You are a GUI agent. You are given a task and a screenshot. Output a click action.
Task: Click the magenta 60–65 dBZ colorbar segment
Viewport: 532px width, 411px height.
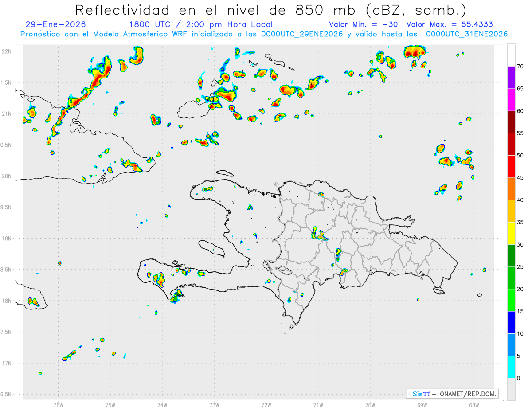tap(511, 99)
